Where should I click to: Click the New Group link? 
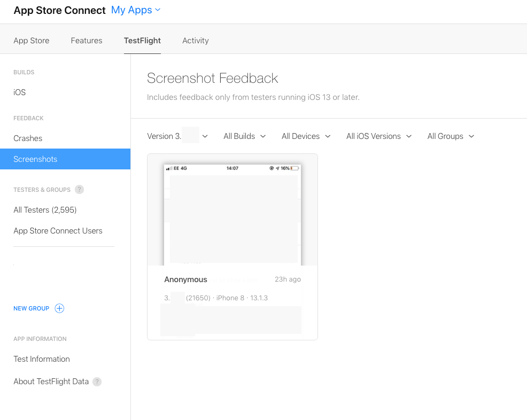click(x=31, y=308)
